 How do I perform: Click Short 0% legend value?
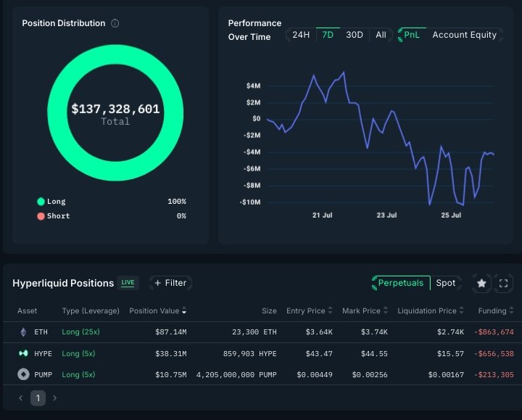181,216
